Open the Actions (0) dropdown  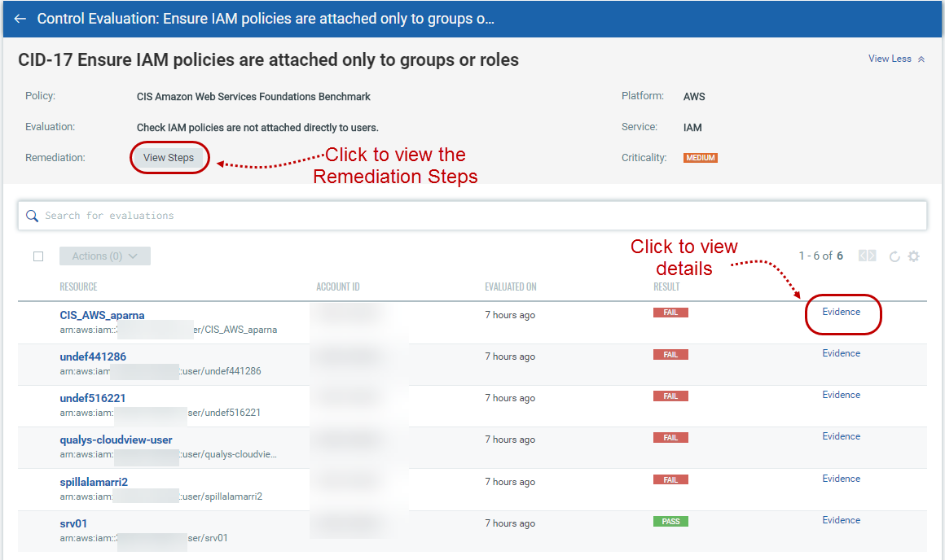[105, 256]
